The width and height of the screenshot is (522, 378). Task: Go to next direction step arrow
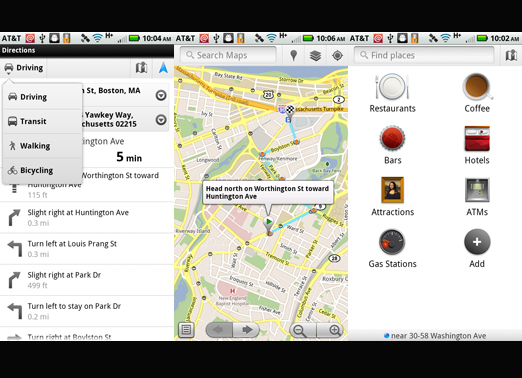(247, 330)
